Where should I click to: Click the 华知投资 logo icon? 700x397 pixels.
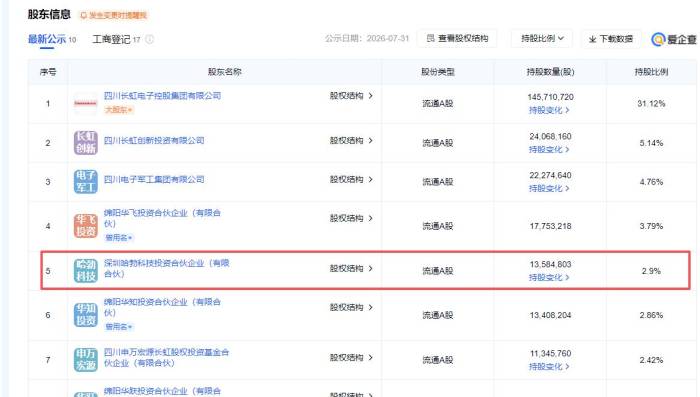pyautogui.click(x=85, y=315)
